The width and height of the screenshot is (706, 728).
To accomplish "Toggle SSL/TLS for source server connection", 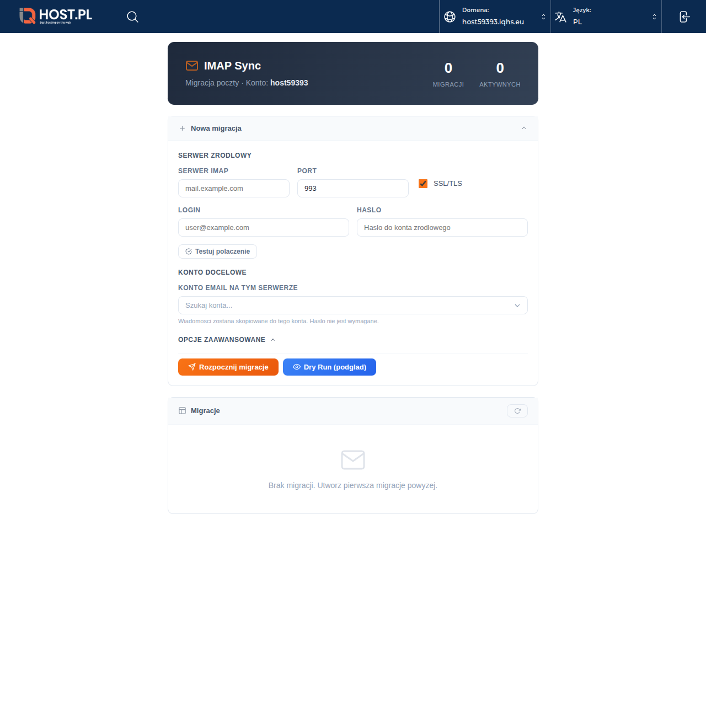I will (422, 183).
